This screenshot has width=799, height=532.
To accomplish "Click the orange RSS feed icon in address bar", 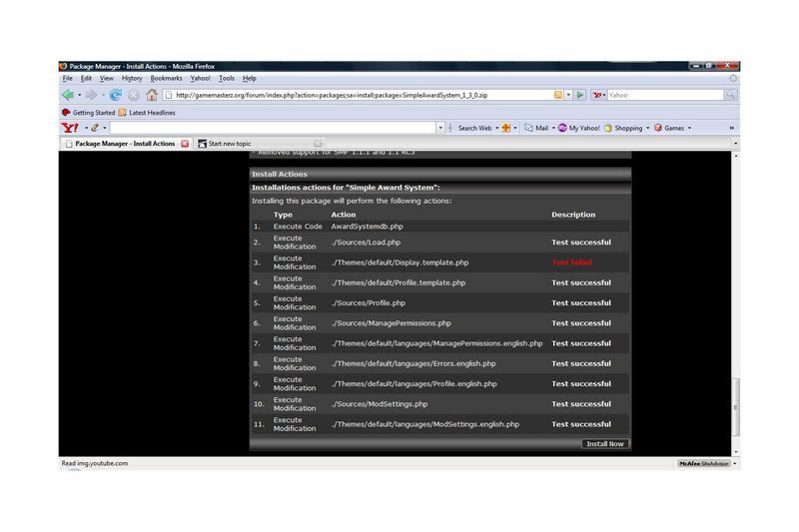I will (x=558, y=95).
